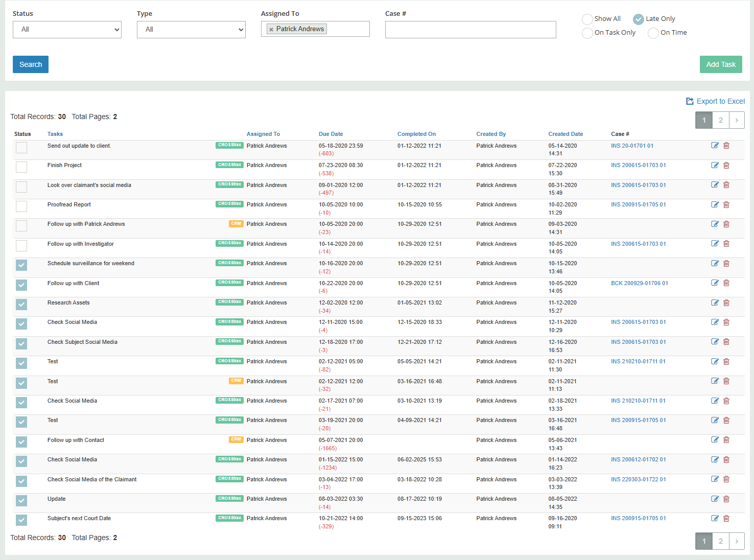Open case link BCK 200929-01706 01
Image resolution: width=754 pixels, height=560 pixels.
pyautogui.click(x=640, y=283)
